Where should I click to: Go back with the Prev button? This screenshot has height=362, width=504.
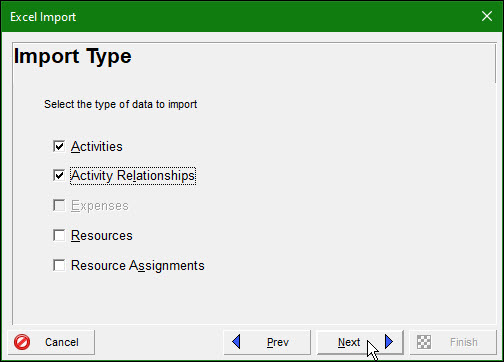click(x=267, y=342)
